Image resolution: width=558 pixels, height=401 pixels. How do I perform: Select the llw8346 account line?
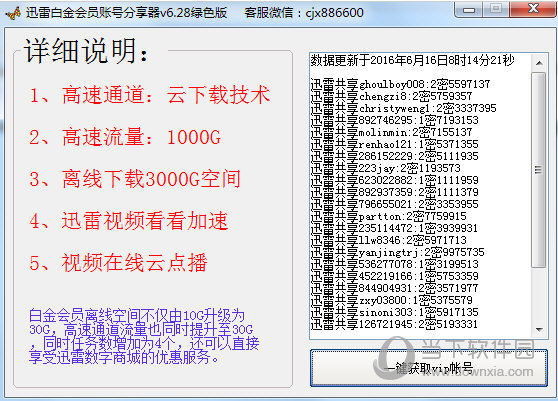[x=388, y=240]
